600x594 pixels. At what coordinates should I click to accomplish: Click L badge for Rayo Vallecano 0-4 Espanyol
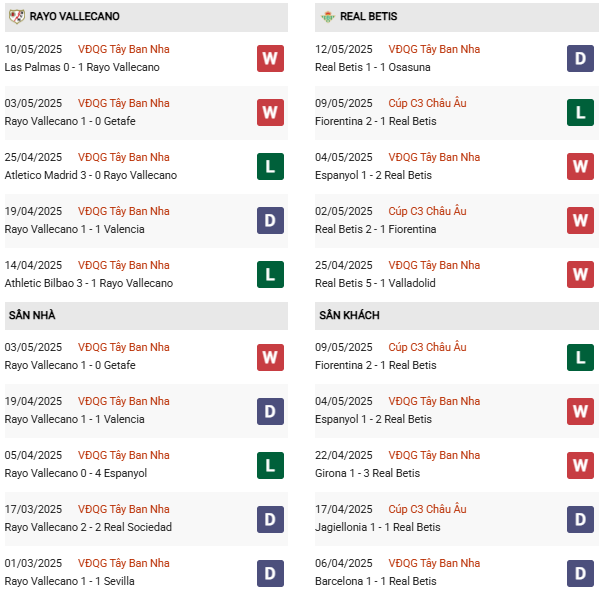pyautogui.click(x=270, y=465)
